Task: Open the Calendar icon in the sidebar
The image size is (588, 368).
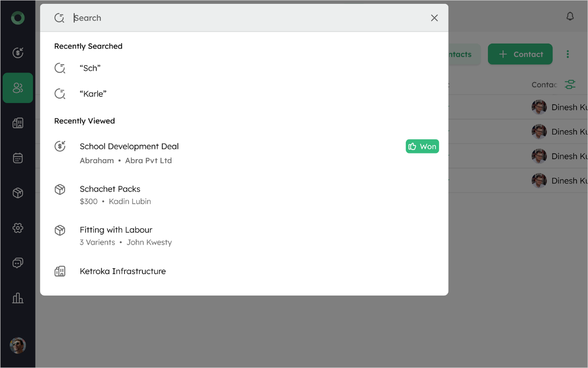Action: (18, 158)
